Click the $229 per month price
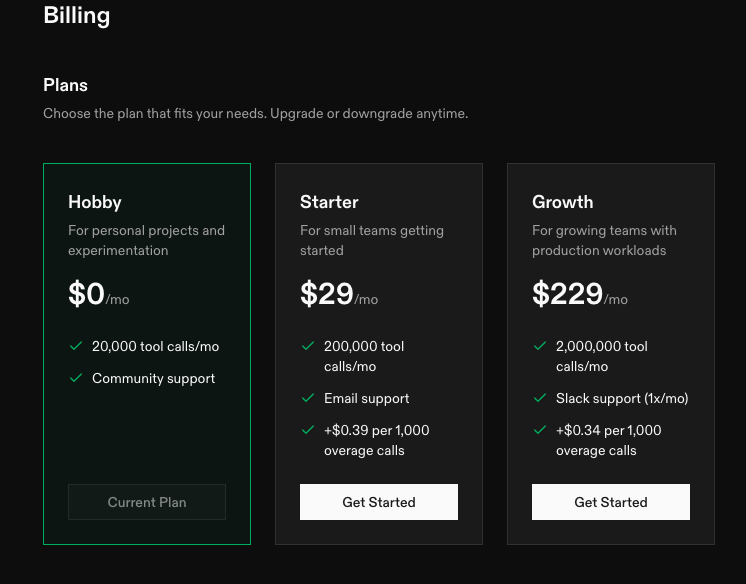The image size is (746, 584). 579,294
